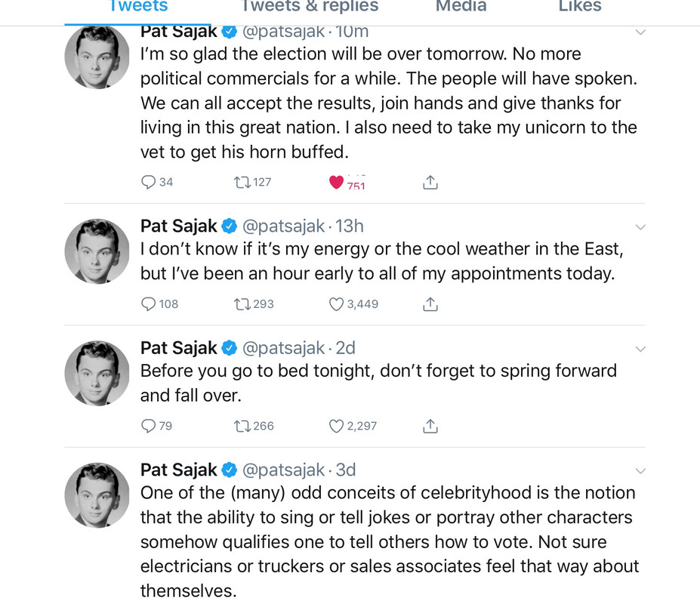Screen dimensions: 700x604
Task: Open the chevron menu on 2d tweet
Action: (640, 349)
